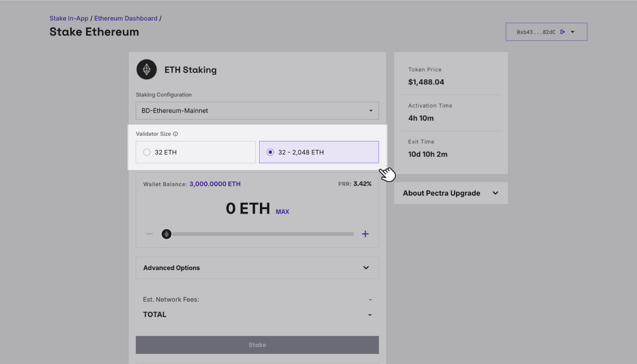
Task: Click the Stake Ethereum page heading
Action: click(x=94, y=32)
